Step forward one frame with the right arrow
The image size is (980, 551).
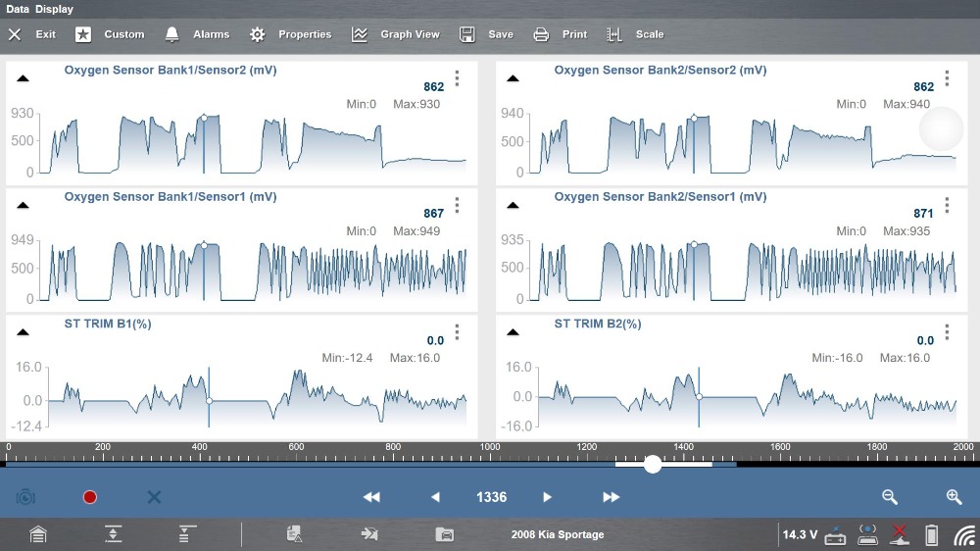point(548,497)
